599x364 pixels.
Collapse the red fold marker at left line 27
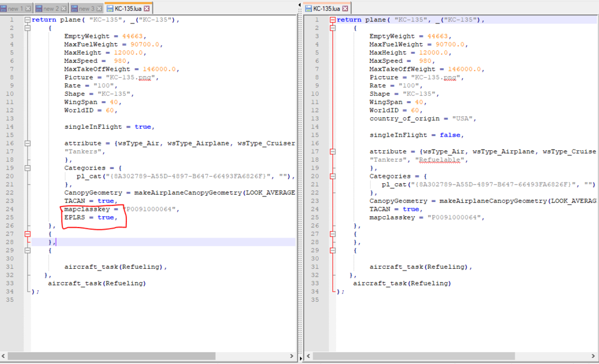28,233
